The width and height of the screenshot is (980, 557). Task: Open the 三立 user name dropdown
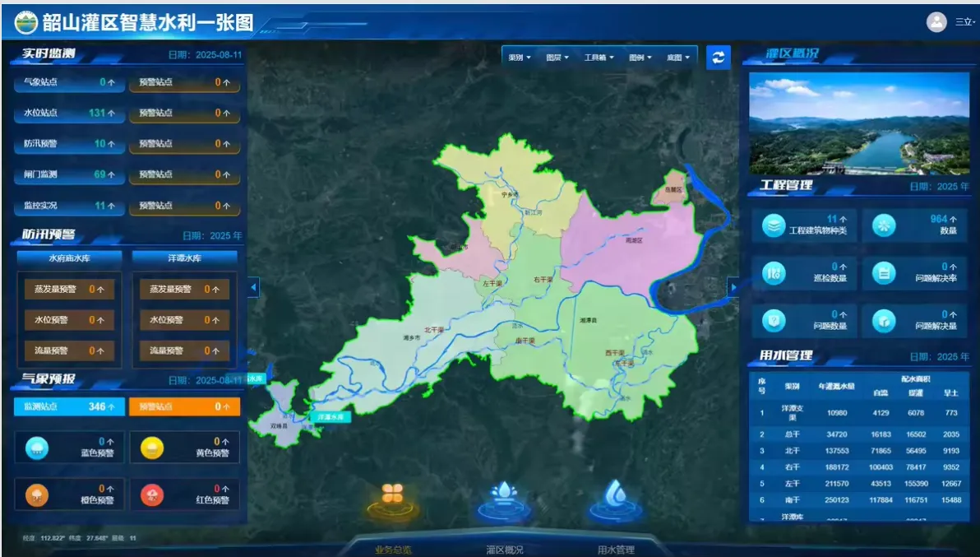coord(965,22)
